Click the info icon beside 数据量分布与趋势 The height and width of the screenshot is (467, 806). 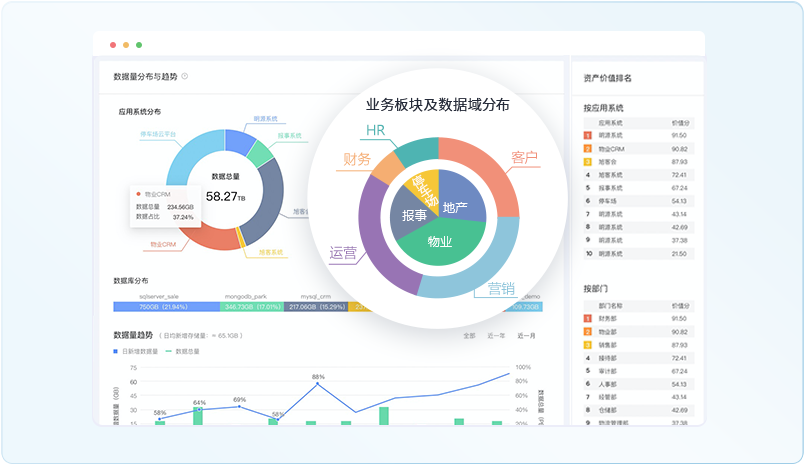point(185,76)
